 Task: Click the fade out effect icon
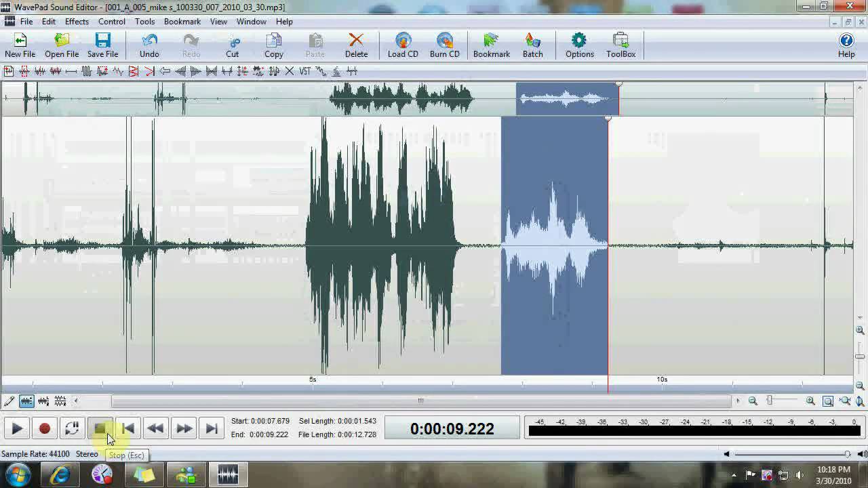click(x=196, y=71)
